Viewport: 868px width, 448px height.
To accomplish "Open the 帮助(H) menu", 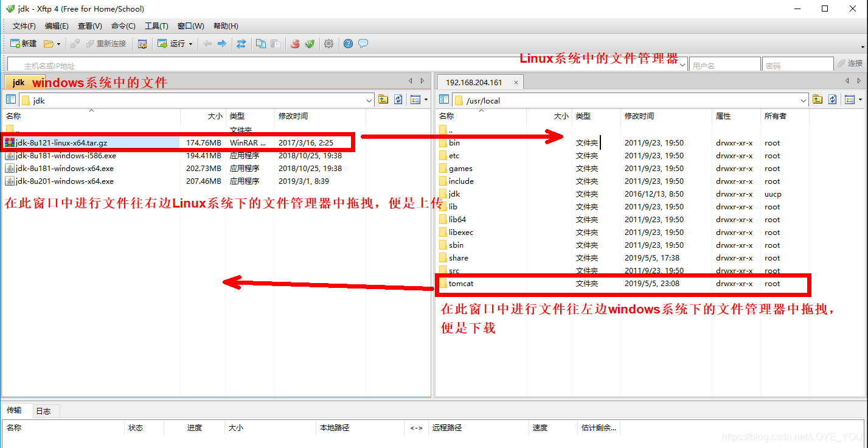I will (226, 26).
